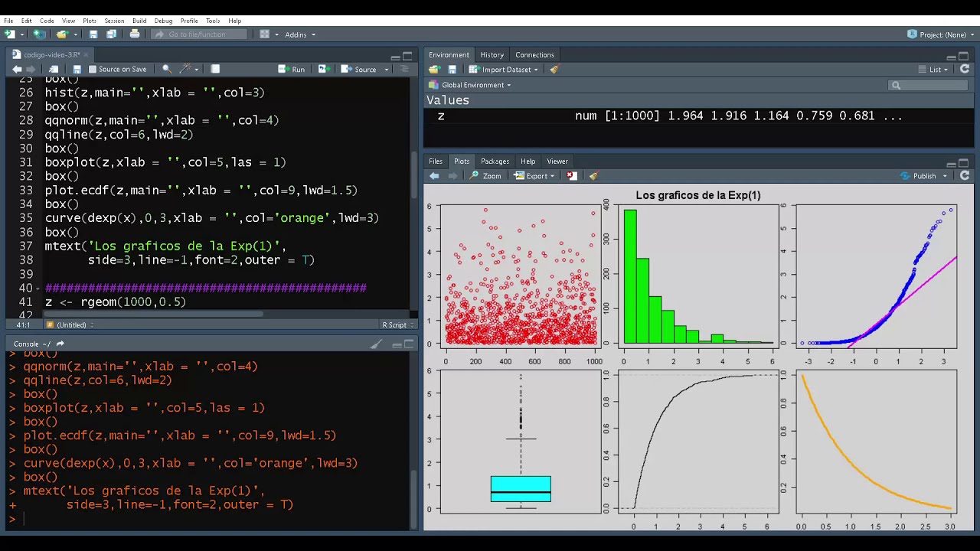Open the Import Dataset dropdown
The width and height of the screenshot is (980, 551).
point(504,70)
